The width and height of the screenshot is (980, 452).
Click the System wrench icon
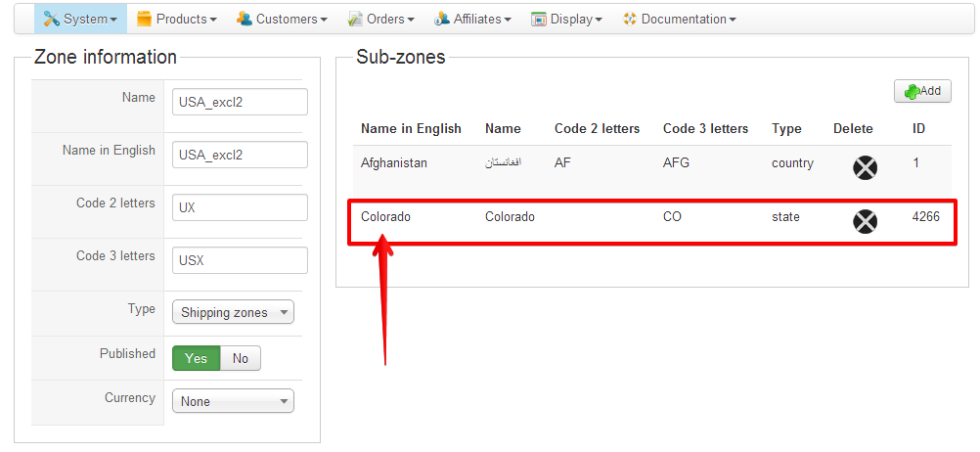tap(52, 19)
